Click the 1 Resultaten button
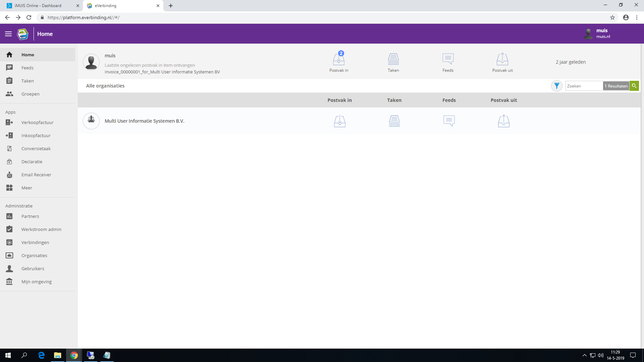 pos(616,86)
